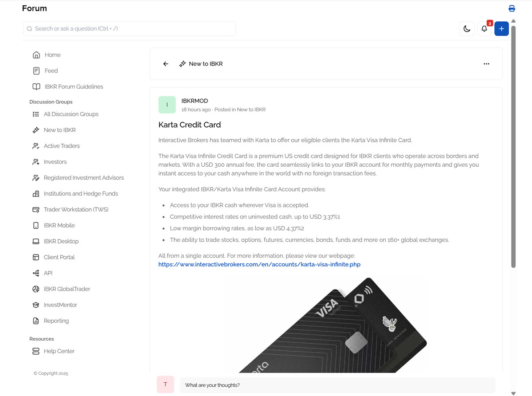
Task: Open the Help Center chat icon
Action: pos(35,351)
